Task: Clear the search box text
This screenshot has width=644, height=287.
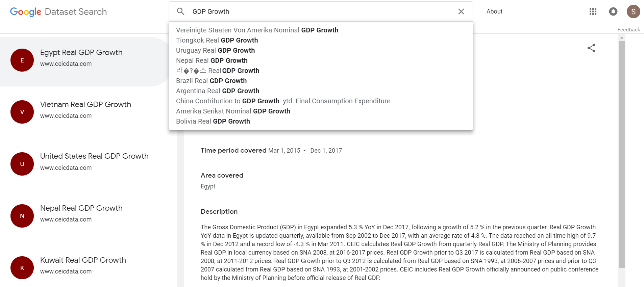Action: [461, 11]
